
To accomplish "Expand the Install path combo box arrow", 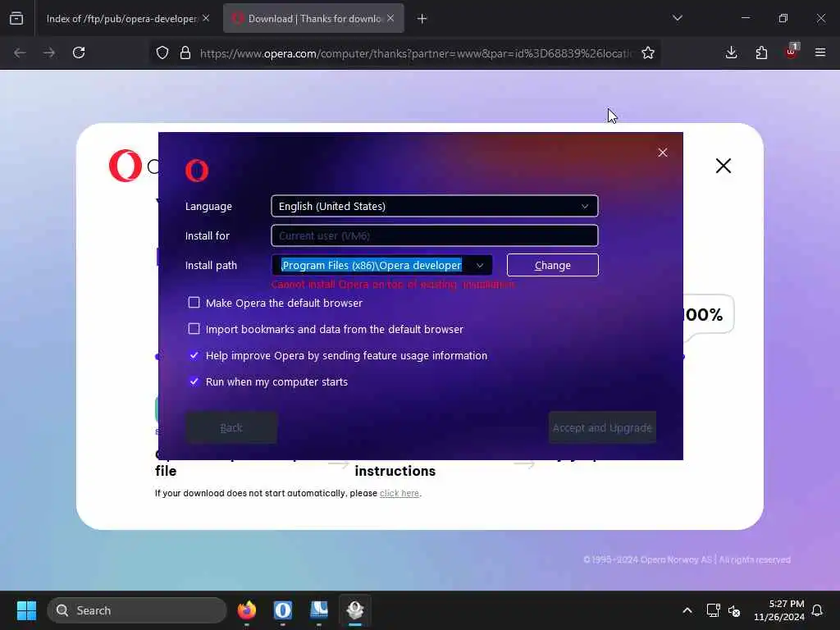I will point(480,265).
